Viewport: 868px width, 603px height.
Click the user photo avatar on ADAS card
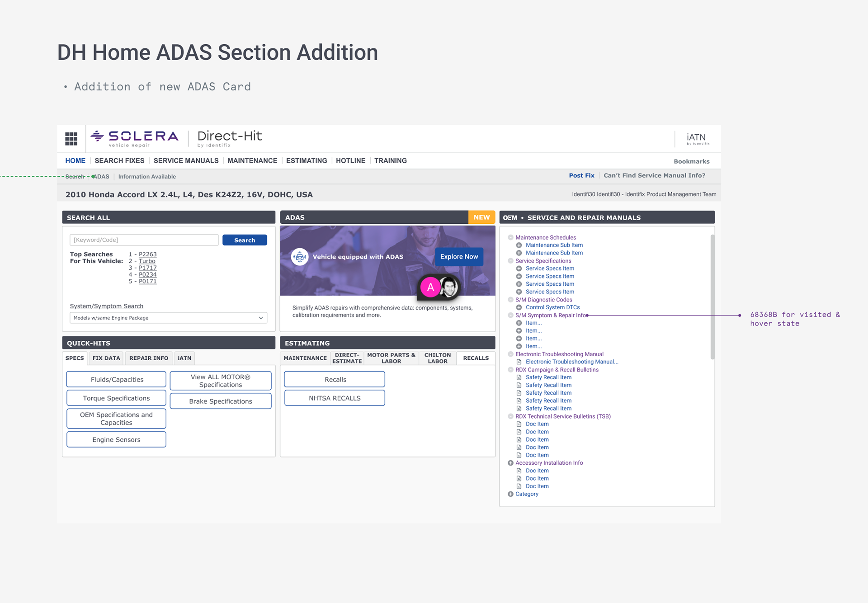click(x=449, y=287)
